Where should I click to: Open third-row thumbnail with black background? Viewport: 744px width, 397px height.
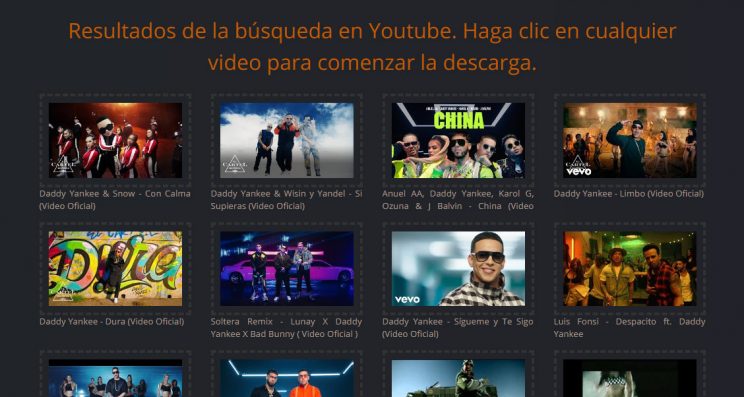pyautogui.click(x=630, y=378)
